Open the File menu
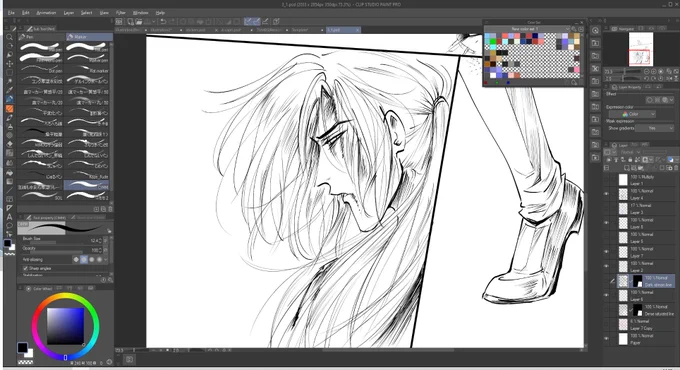680x370 pixels. (x=11, y=13)
